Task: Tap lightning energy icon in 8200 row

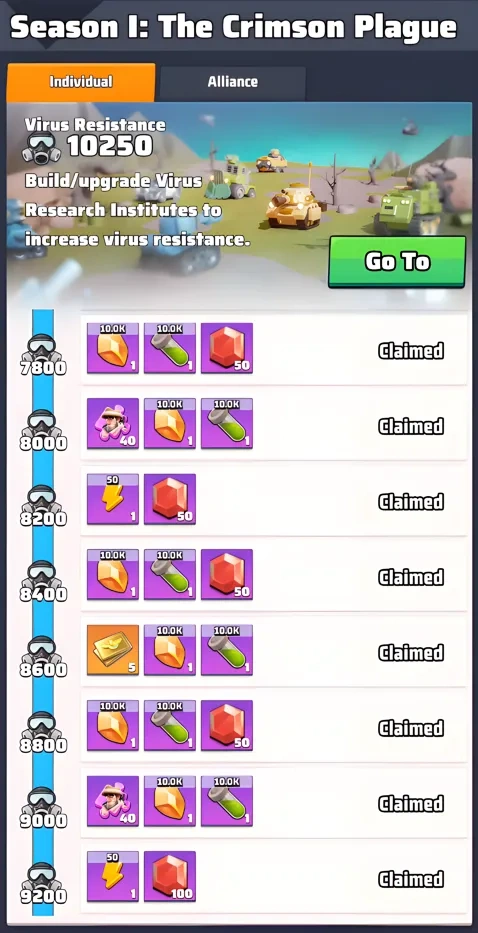Action: (x=113, y=499)
